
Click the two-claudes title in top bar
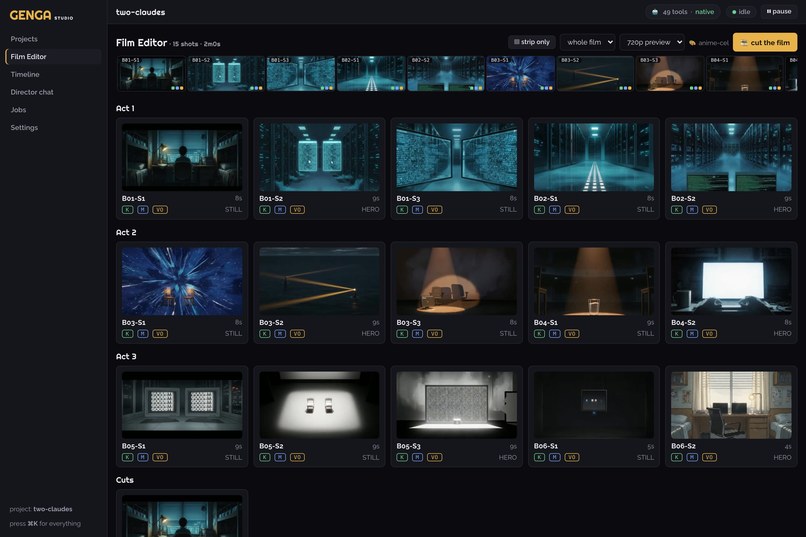pyautogui.click(x=140, y=12)
